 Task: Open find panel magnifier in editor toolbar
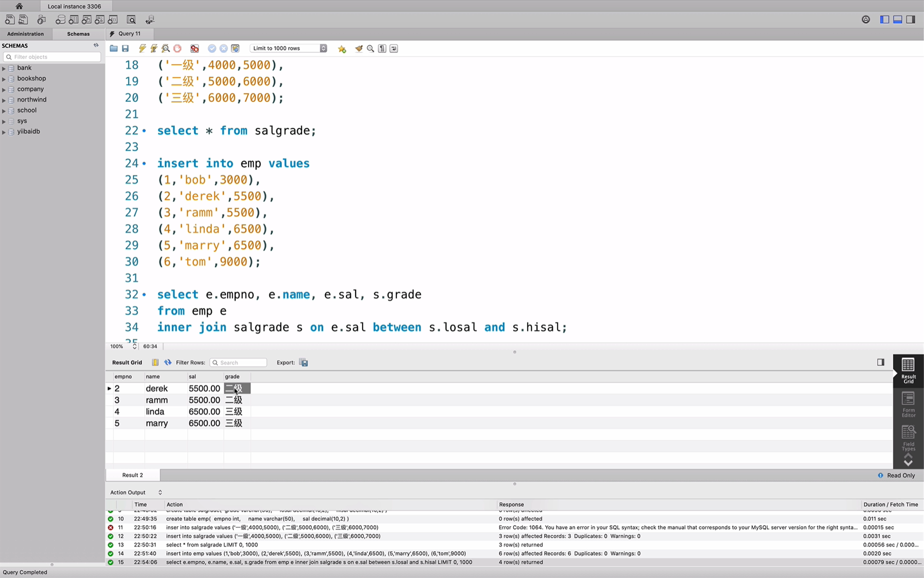(x=370, y=49)
